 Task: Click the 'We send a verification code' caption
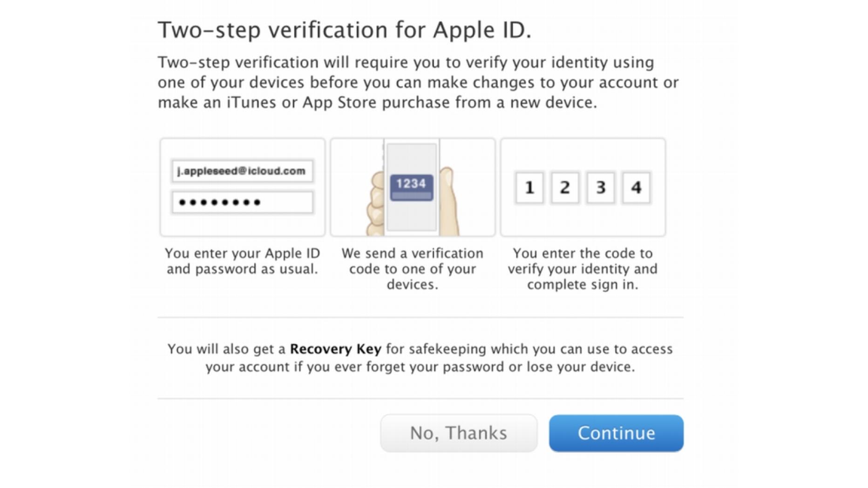coord(412,268)
